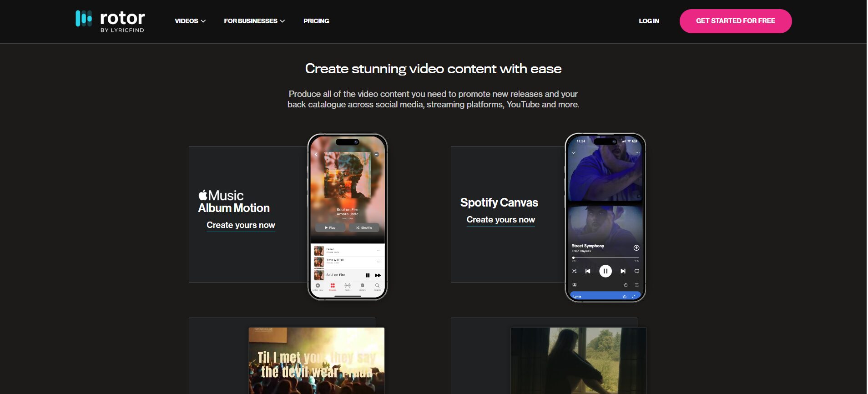The height and width of the screenshot is (394, 868).
Task: Go to previous track in Spotify player
Action: [x=588, y=271]
